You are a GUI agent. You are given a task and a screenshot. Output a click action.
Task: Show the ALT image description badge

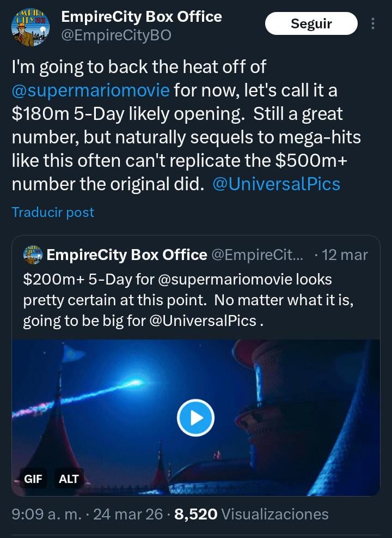[69, 479]
